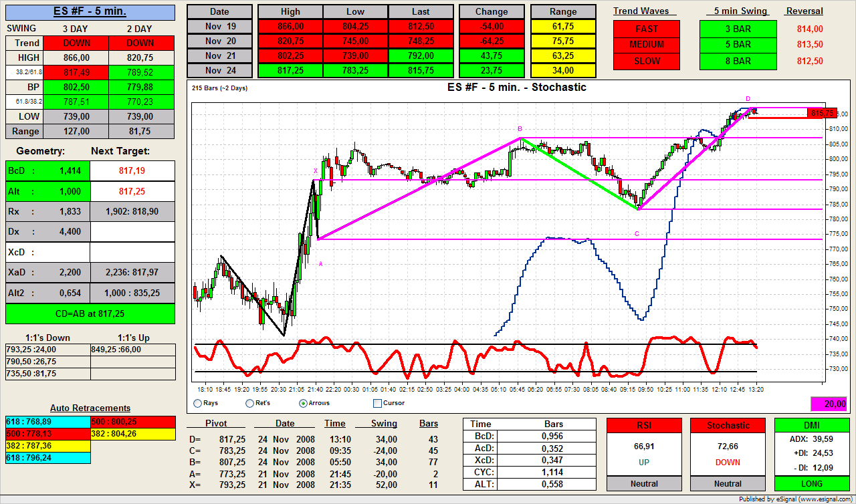
Task: Click the 1:1's Down entry 793,25 :24,00
Action: pyautogui.click(x=47, y=349)
